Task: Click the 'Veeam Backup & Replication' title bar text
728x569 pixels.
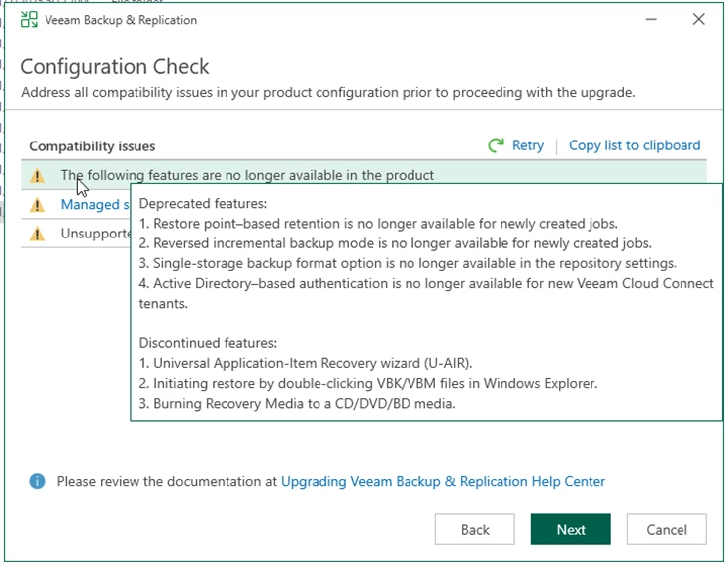Action: 121,20
